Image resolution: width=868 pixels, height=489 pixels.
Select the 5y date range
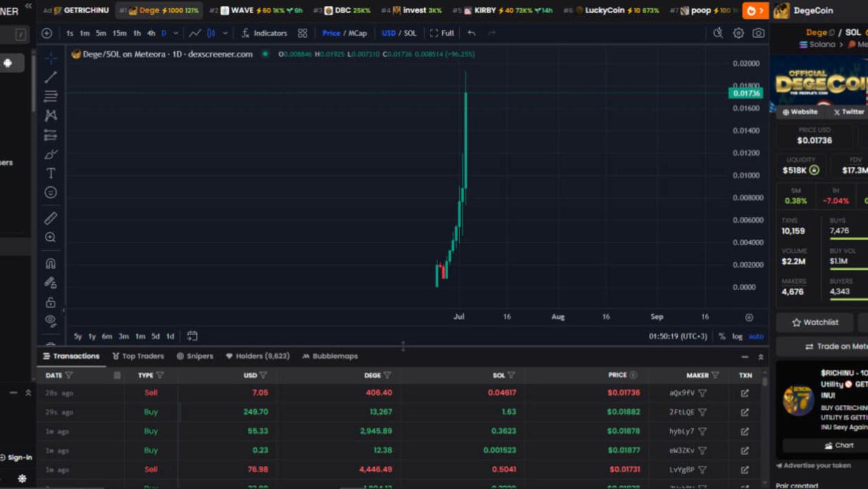(x=78, y=336)
